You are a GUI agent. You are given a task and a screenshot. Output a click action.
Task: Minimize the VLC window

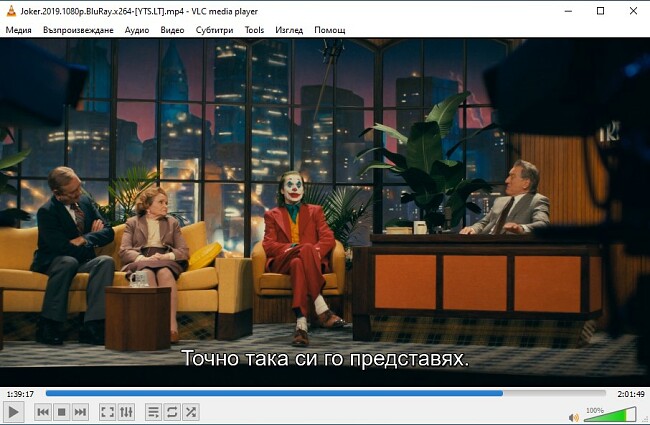tap(568, 11)
